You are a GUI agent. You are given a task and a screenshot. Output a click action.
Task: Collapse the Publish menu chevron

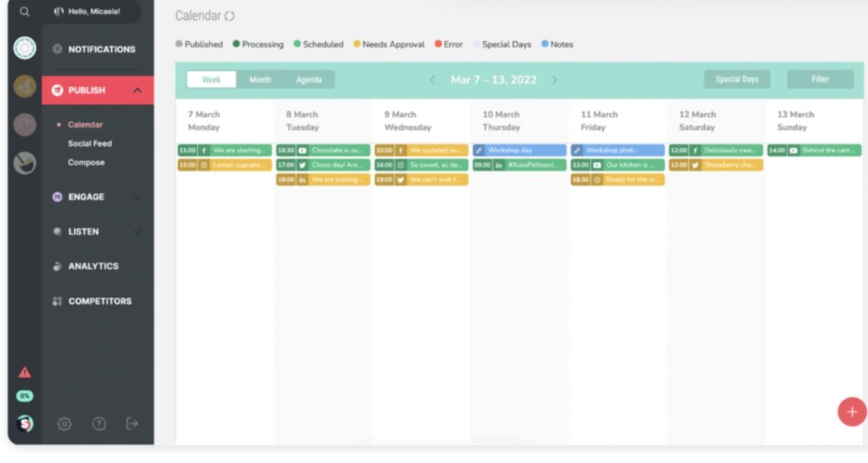137,91
